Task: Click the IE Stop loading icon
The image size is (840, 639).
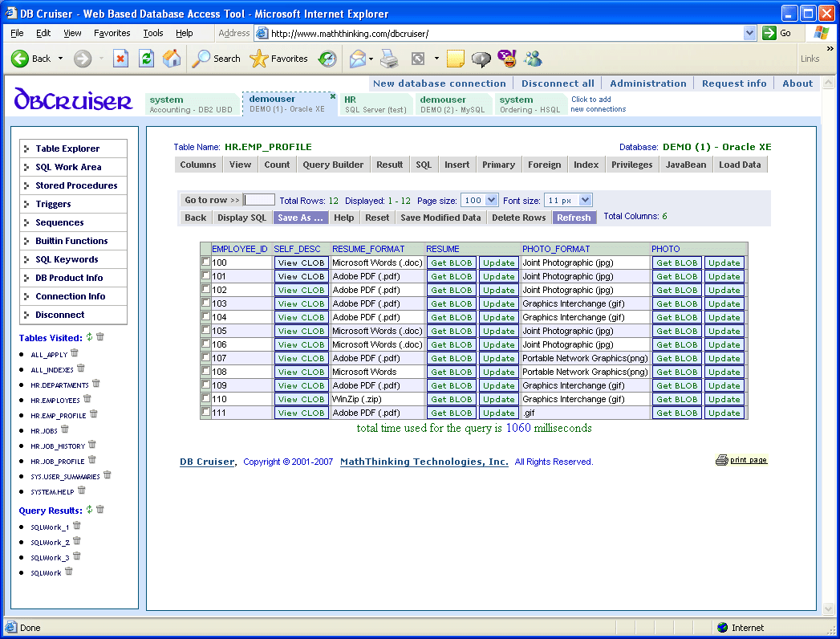Action: point(120,59)
